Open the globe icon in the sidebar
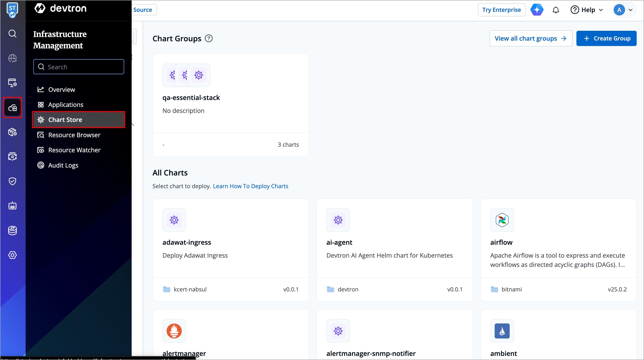644x360 pixels. coord(12,58)
